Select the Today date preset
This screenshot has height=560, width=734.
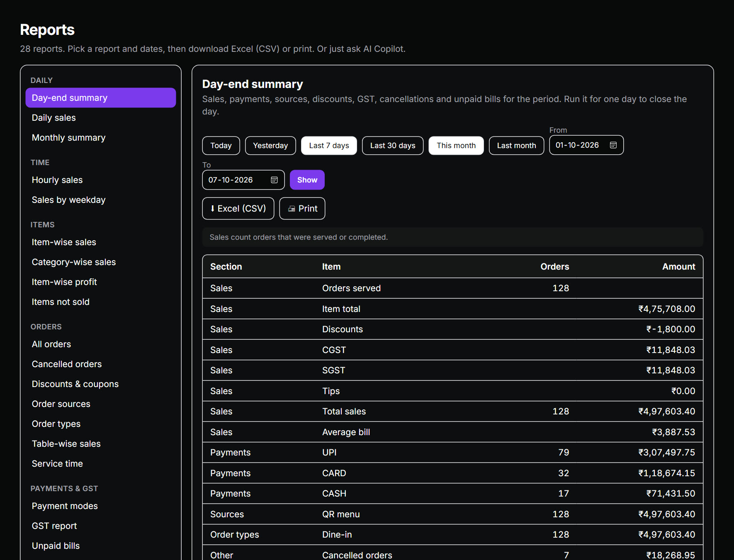[x=221, y=146]
